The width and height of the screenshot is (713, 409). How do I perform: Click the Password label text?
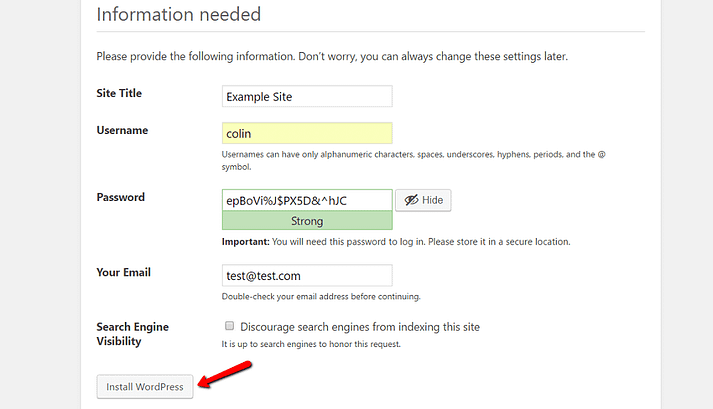120,197
